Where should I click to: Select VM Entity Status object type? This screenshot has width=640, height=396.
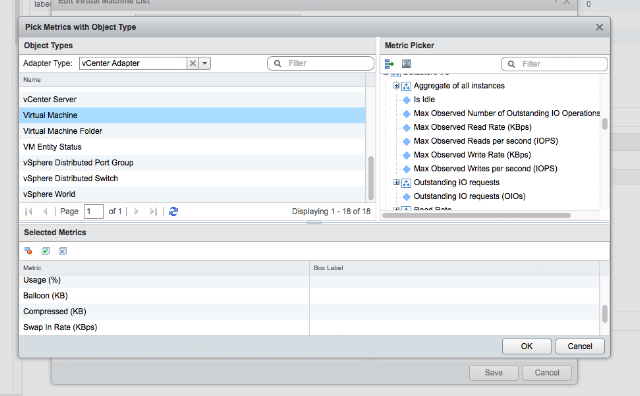[x=192, y=147]
